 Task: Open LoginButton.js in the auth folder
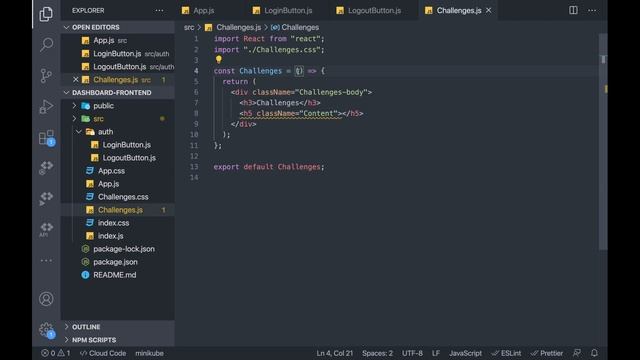coord(118,145)
